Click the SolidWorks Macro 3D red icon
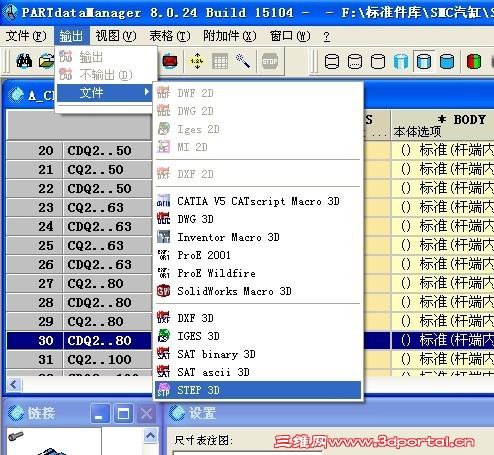Screen dimensions: 494x455 163,291
